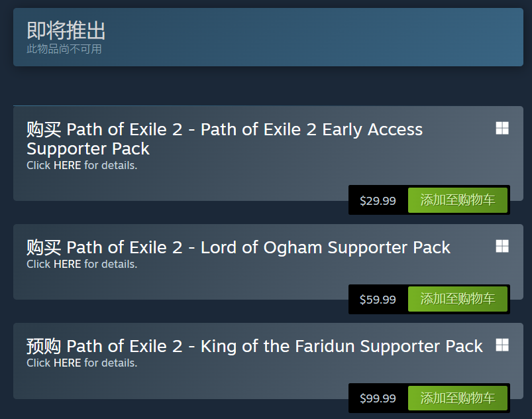Image resolution: width=532 pixels, height=419 pixels.
Task: Click the Windows icon on Early Access Supporter Pack
Action: pyautogui.click(x=502, y=129)
